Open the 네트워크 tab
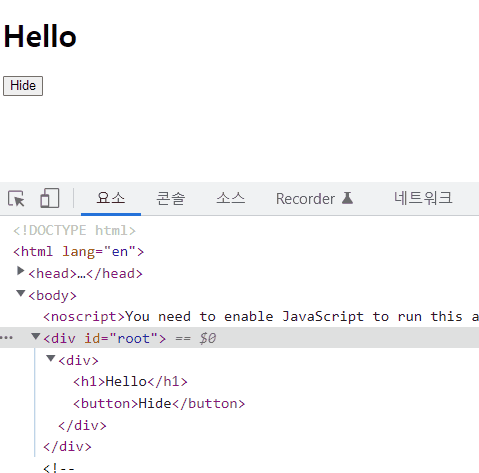This screenshot has height=473, width=479. [x=423, y=198]
